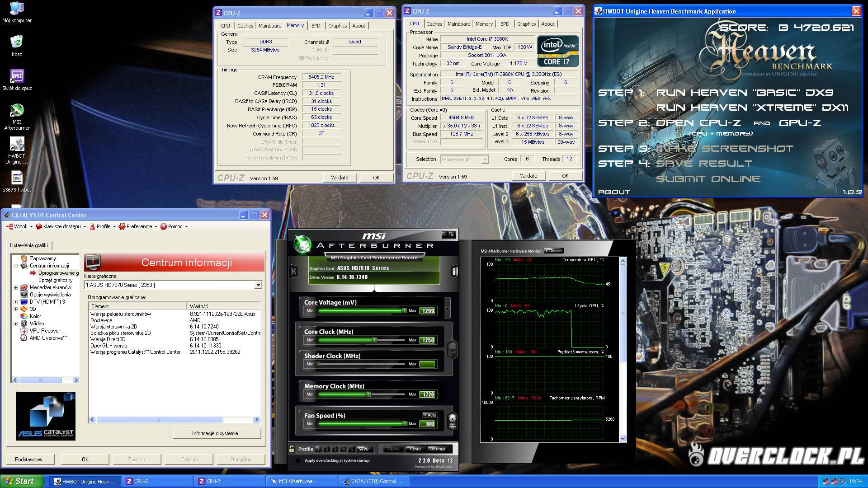Select Afterburner profile slot 2
Screen dimensions: 868x488
click(327, 449)
